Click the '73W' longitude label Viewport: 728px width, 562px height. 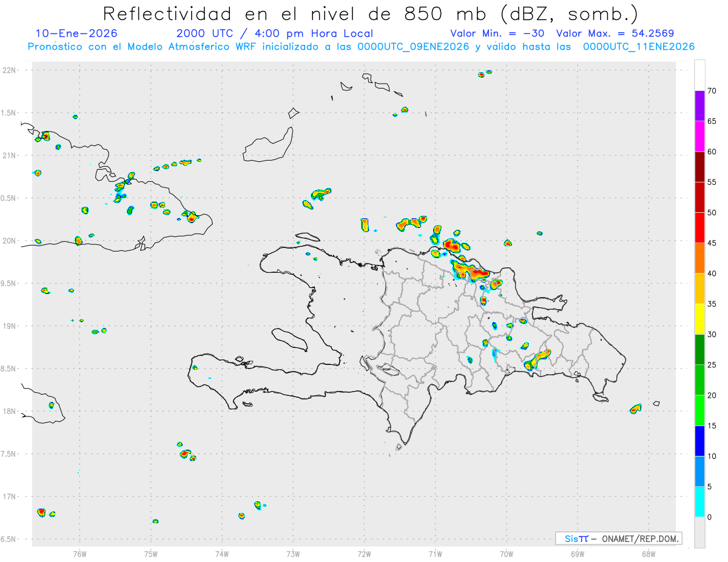point(293,554)
